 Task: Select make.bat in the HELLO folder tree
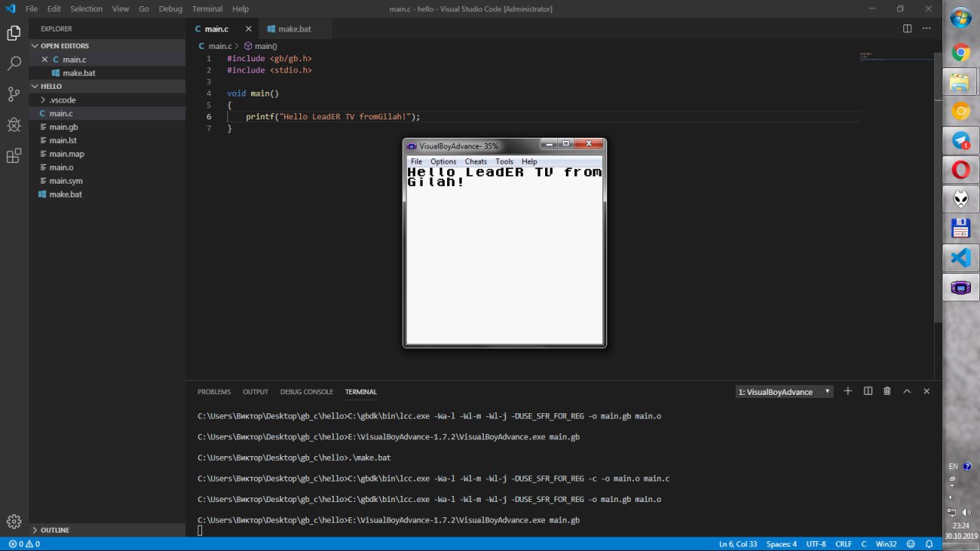click(107, 194)
